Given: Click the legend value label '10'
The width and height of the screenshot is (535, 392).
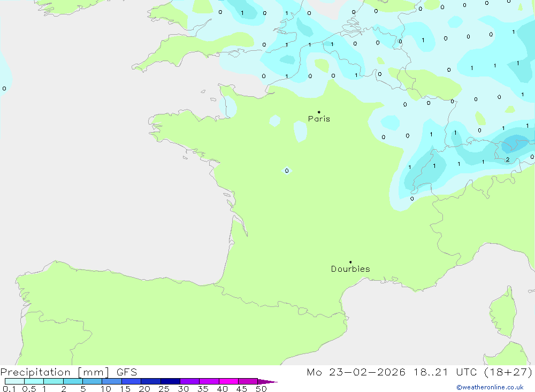Looking at the screenshot, I should click(106, 389).
